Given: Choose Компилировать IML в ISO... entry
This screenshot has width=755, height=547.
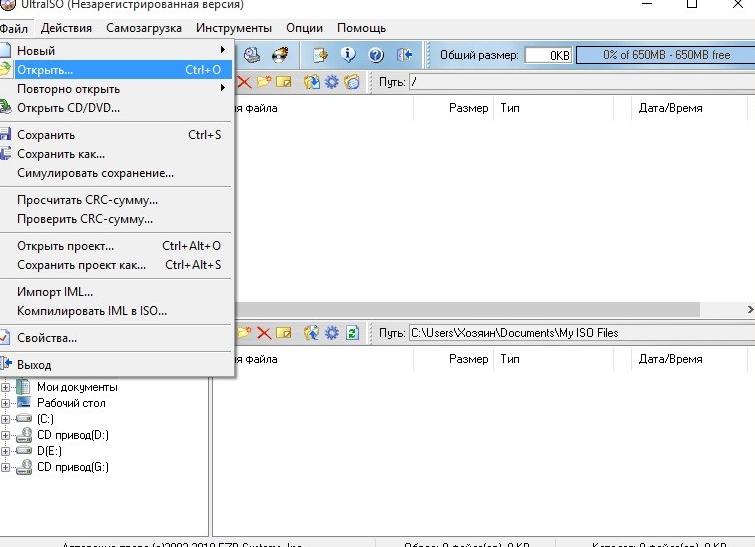Looking at the screenshot, I should tap(116, 311).
